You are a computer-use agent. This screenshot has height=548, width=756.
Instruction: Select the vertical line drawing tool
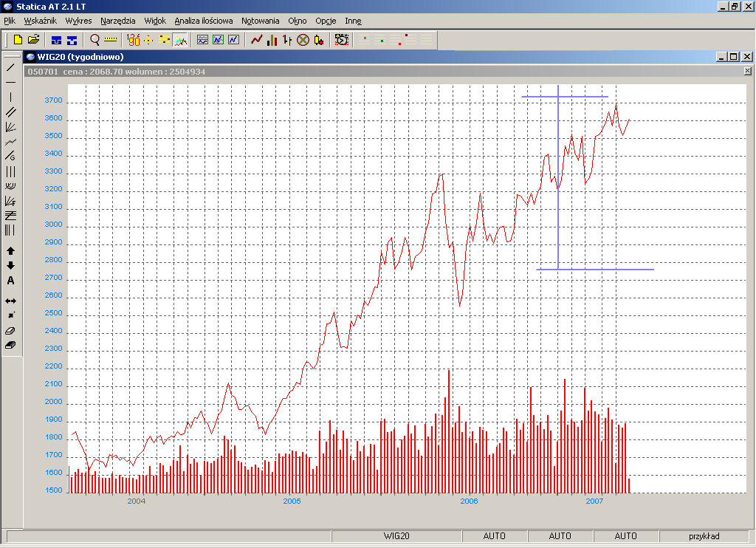pyautogui.click(x=10, y=97)
